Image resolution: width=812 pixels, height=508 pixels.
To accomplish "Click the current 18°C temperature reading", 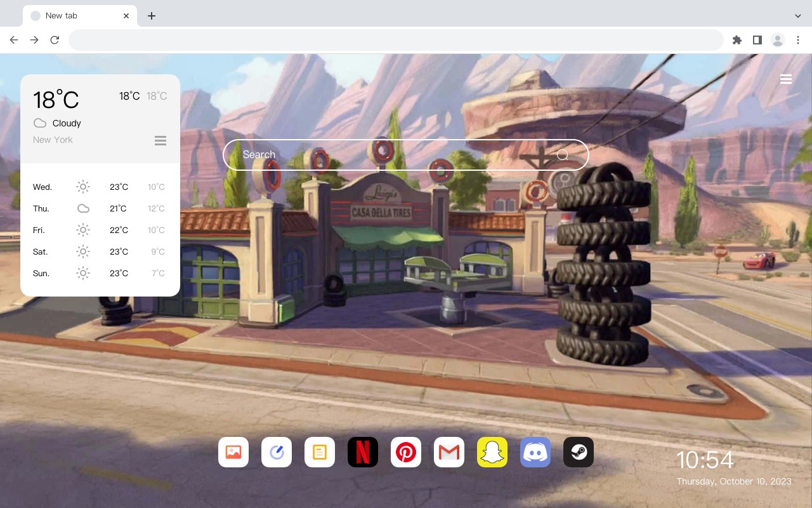I will click(x=56, y=100).
